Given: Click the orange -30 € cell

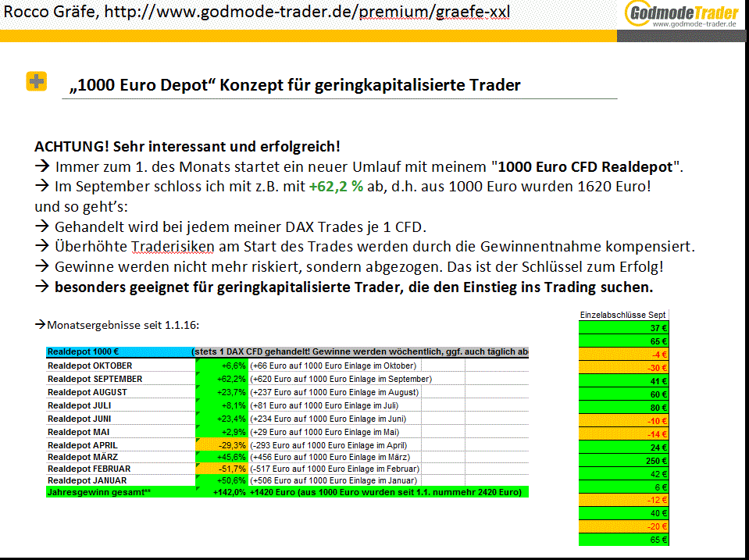Looking at the screenshot, I should (623, 368).
